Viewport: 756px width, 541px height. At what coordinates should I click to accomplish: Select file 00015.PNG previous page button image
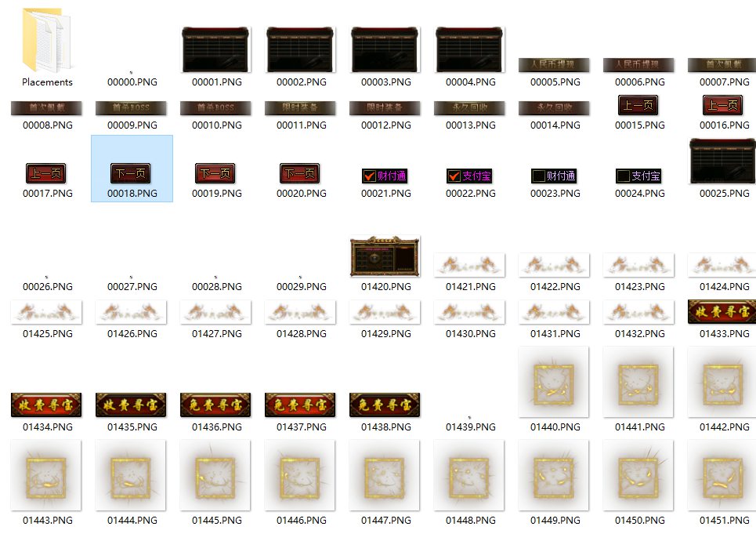click(x=638, y=105)
